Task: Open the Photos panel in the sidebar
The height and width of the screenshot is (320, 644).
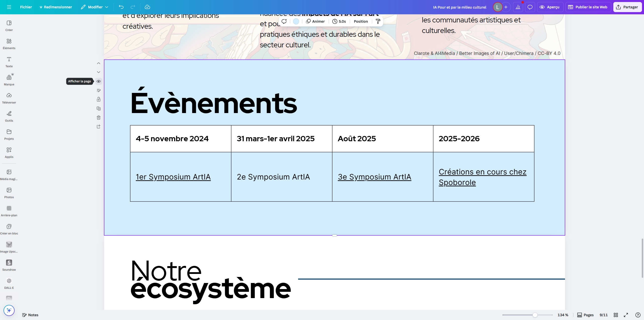Action: [x=9, y=193]
